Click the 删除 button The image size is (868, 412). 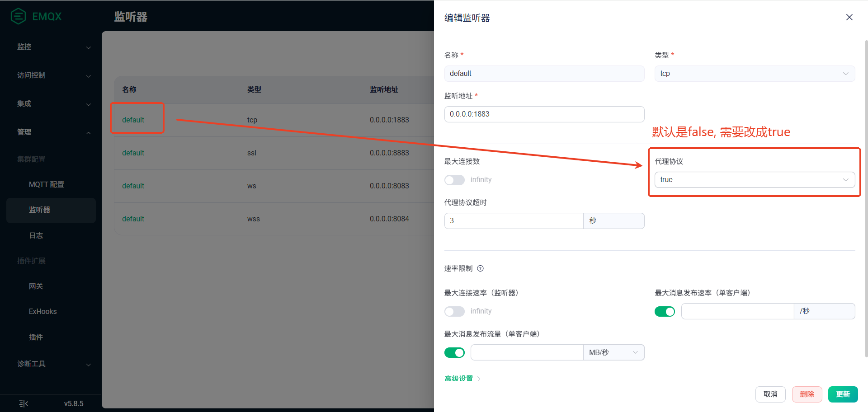tap(807, 394)
